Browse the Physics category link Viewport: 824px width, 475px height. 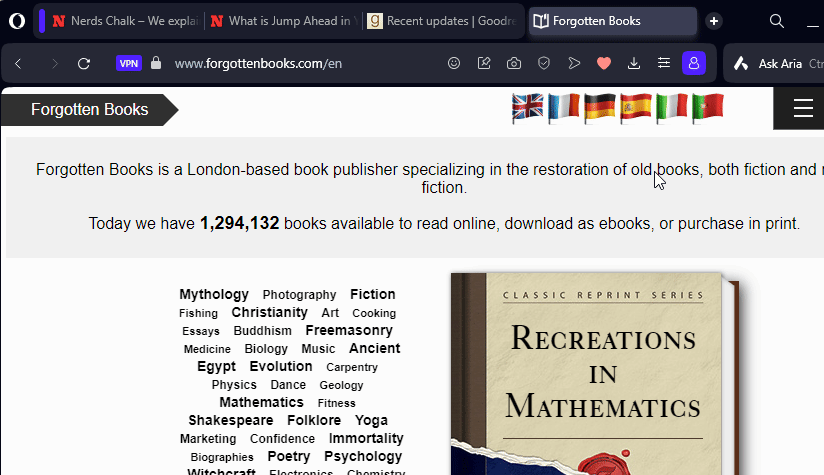234,385
